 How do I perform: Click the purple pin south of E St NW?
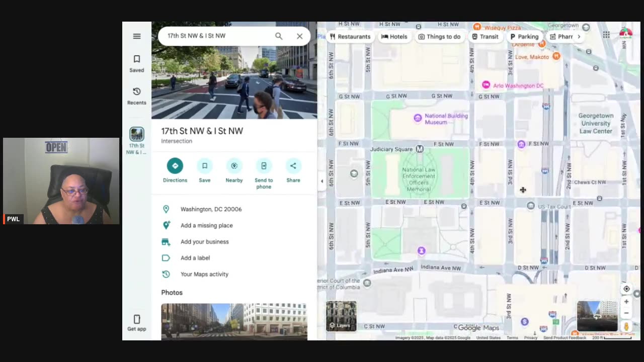pyautogui.click(x=422, y=250)
